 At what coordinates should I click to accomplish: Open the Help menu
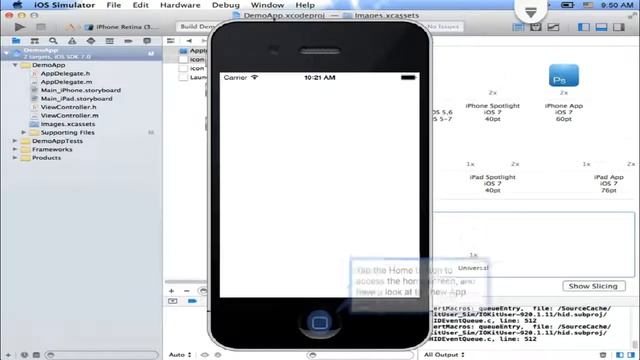click(x=305, y=5)
